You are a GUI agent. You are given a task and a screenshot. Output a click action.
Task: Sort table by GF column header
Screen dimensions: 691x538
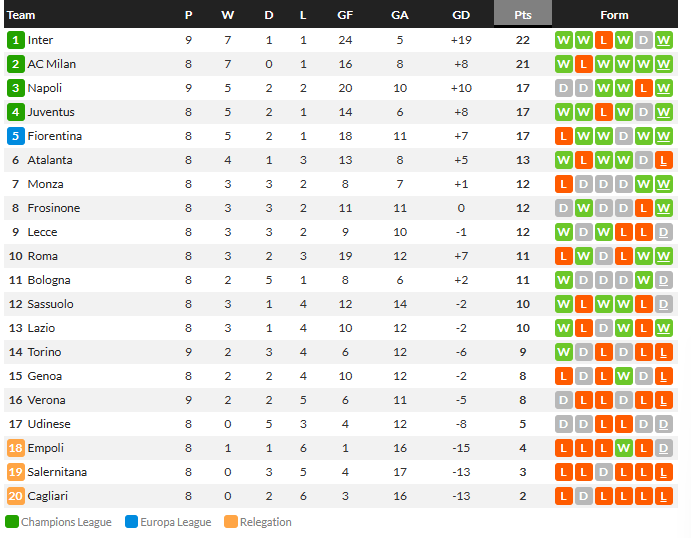coord(345,15)
